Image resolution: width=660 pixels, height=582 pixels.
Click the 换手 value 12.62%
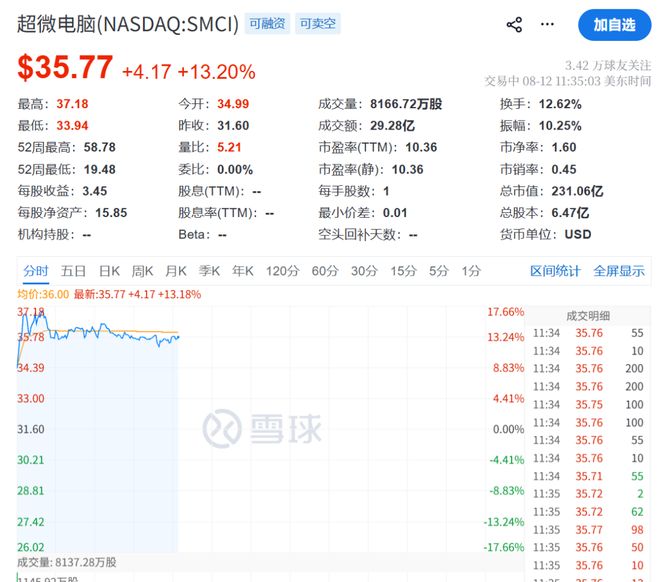click(x=560, y=104)
